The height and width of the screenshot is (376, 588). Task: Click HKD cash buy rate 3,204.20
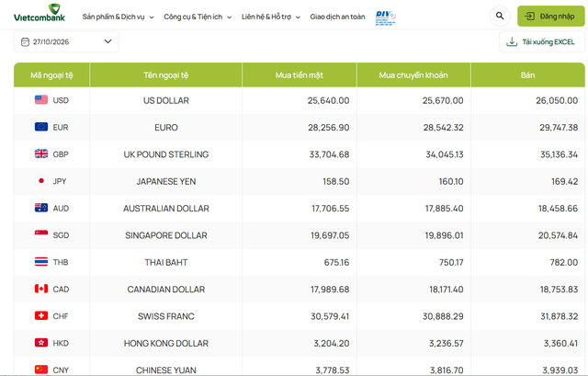tap(332, 343)
